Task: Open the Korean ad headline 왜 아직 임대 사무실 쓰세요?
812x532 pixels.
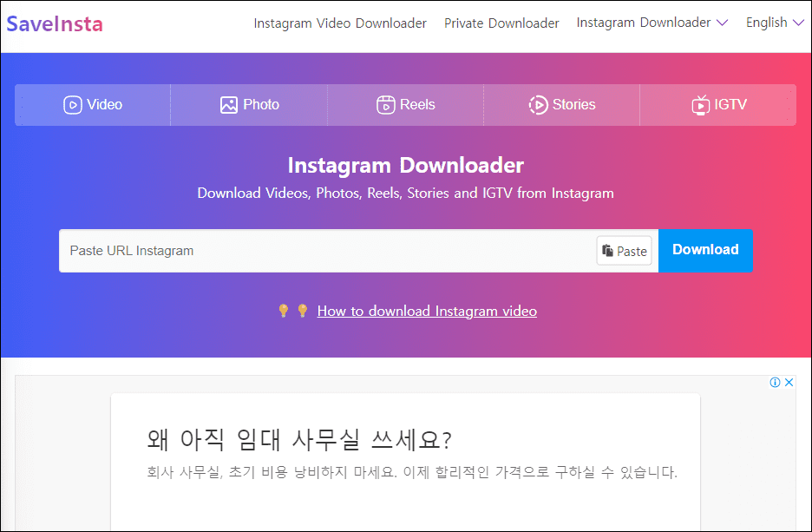Action: [x=299, y=440]
